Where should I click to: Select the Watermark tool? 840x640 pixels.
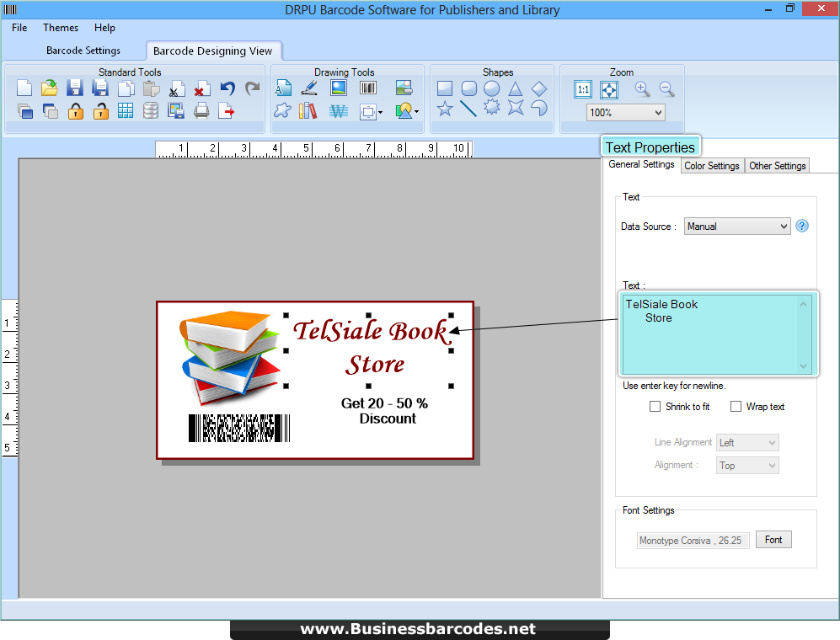coord(338,110)
